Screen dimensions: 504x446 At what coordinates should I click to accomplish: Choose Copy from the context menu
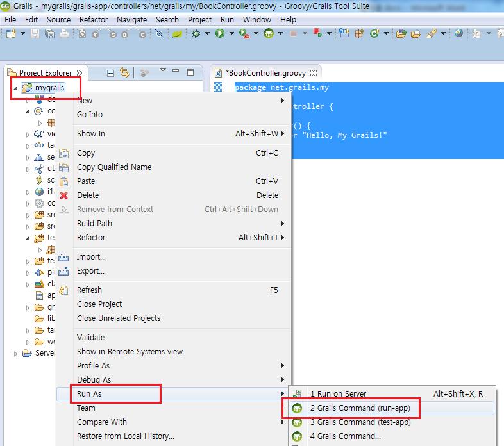click(174, 153)
